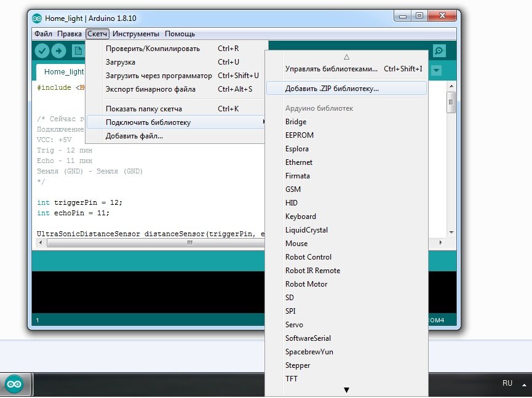Open the Правка menu
532x398 pixels.
point(69,34)
